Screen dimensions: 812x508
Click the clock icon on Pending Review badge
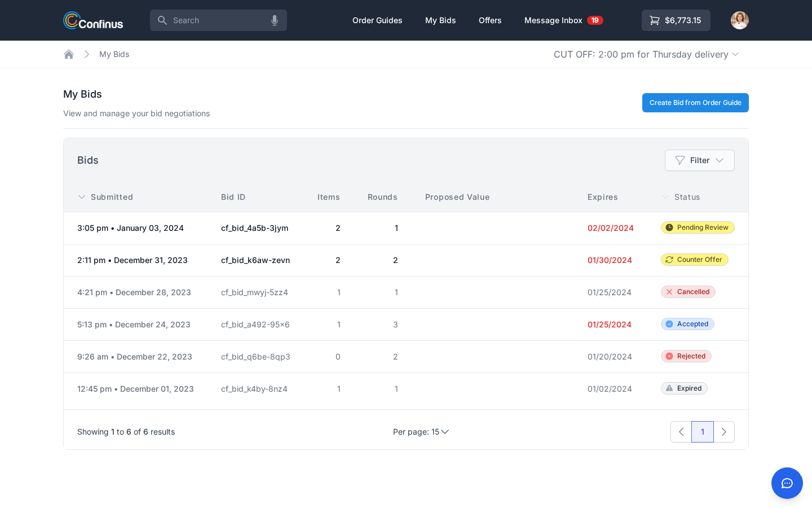669,227
